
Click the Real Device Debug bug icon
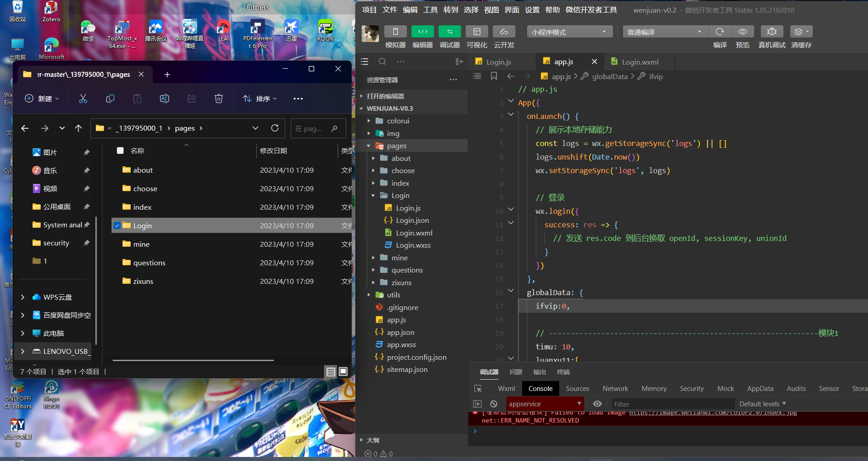[772, 32]
